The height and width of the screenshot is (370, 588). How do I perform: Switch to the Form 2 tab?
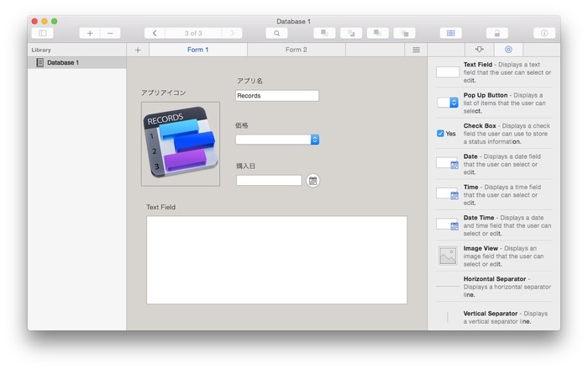point(297,50)
